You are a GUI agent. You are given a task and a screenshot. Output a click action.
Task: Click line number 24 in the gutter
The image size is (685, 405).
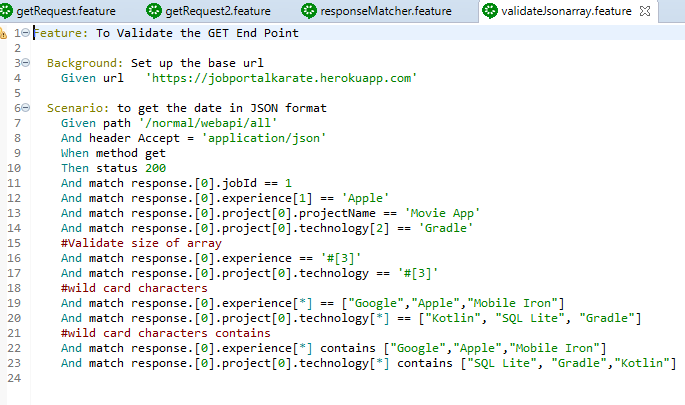tap(14, 378)
